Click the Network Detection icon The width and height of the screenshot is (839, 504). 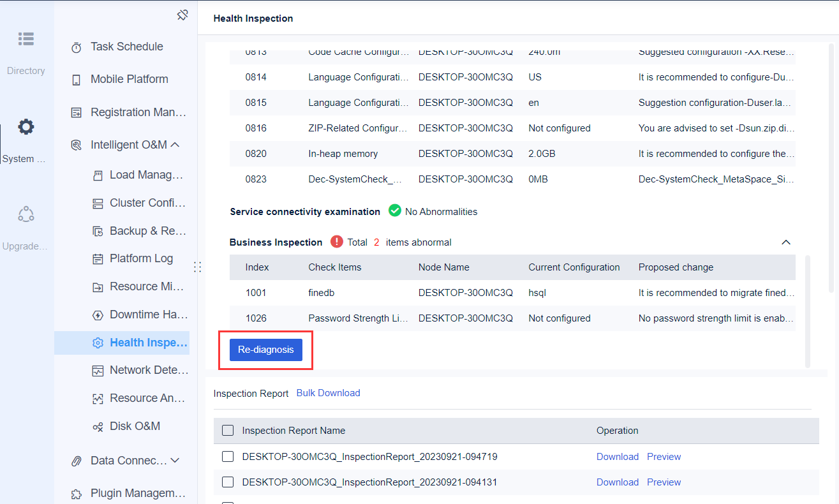[98, 371]
